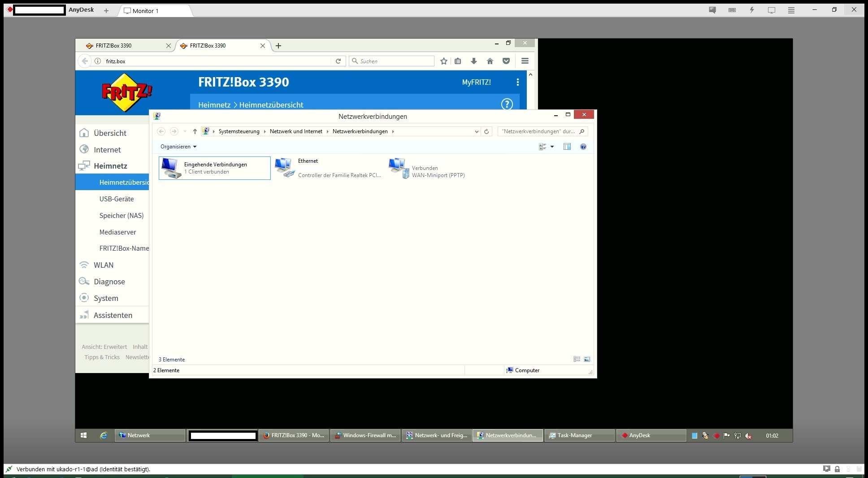Add a new AnyDesk session tab
Image resolution: width=868 pixels, height=478 pixels.
(x=106, y=11)
